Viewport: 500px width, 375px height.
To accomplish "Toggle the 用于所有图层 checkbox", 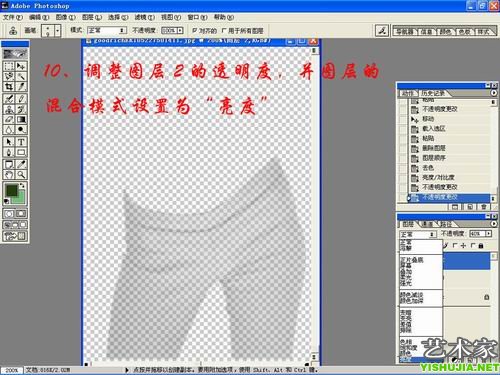I will click(224, 30).
